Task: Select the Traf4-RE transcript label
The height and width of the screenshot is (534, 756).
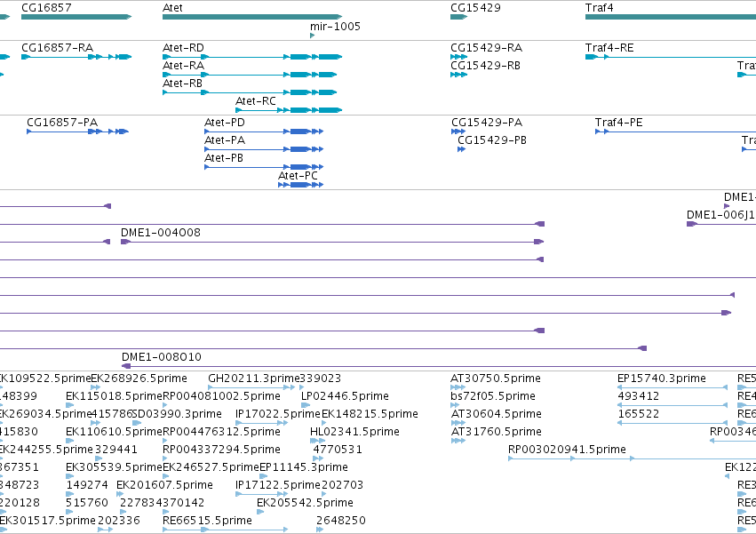Action: click(609, 48)
